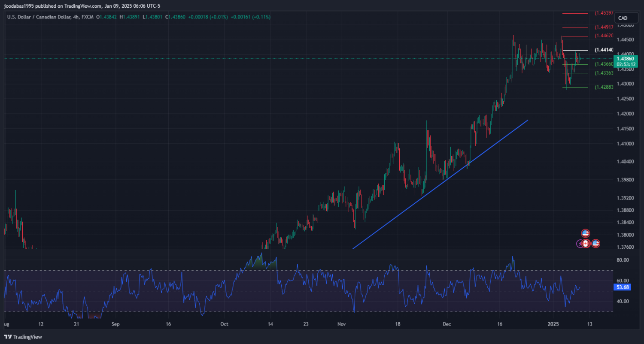Select the green 1.43363 support level label
Screen dimensions: 644x344
tap(604, 73)
